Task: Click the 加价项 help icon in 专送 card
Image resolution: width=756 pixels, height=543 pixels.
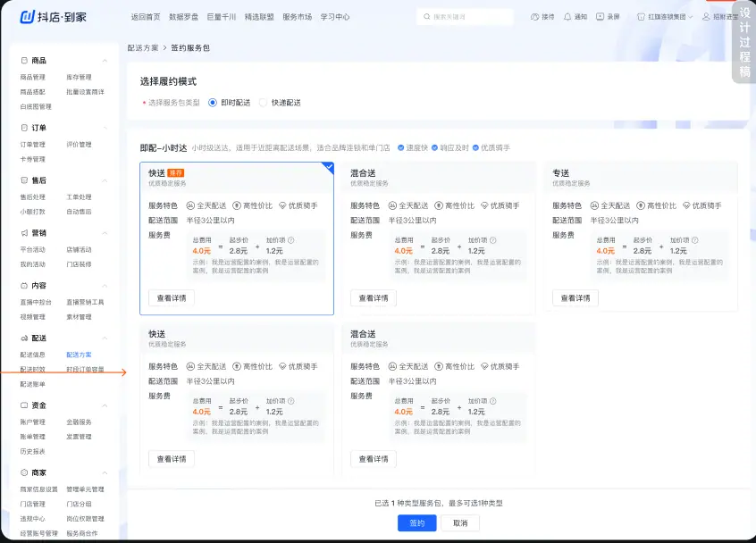Action: (694, 240)
